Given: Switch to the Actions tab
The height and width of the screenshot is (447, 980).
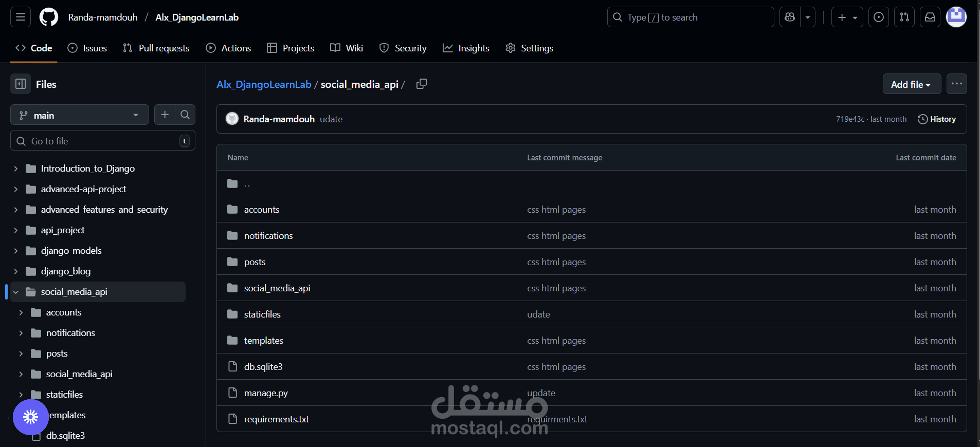Looking at the screenshot, I should 228,48.
